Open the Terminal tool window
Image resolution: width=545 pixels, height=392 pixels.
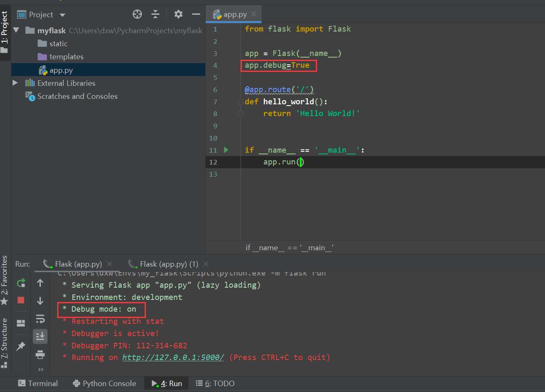[38, 384]
